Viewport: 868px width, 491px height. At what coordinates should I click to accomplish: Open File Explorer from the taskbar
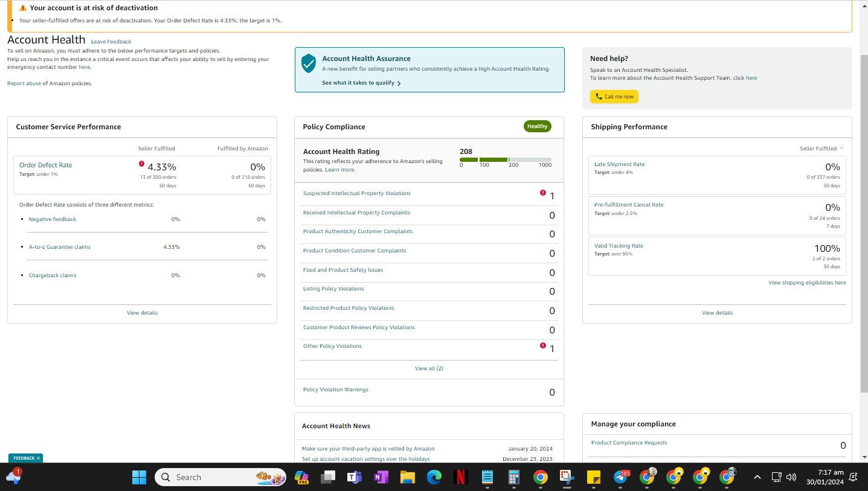tap(407, 477)
